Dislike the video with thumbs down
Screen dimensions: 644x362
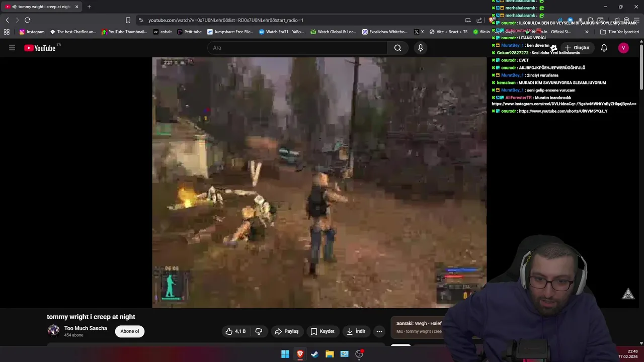[x=259, y=331]
